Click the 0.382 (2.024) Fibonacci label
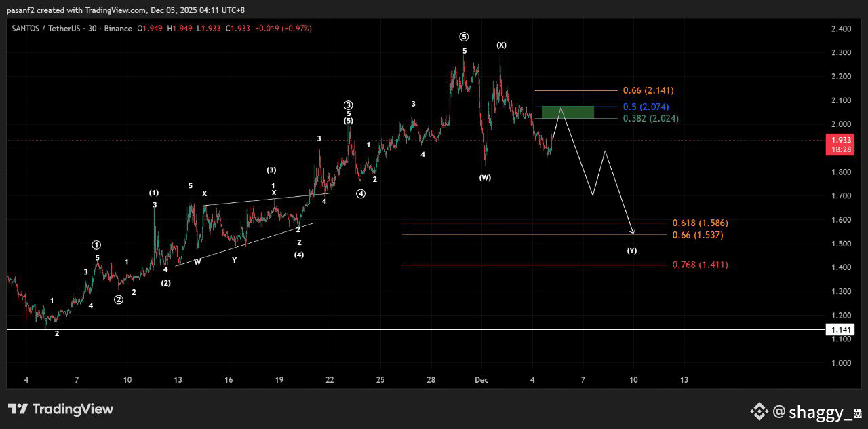868x429 pixels. tap(650, 118)
